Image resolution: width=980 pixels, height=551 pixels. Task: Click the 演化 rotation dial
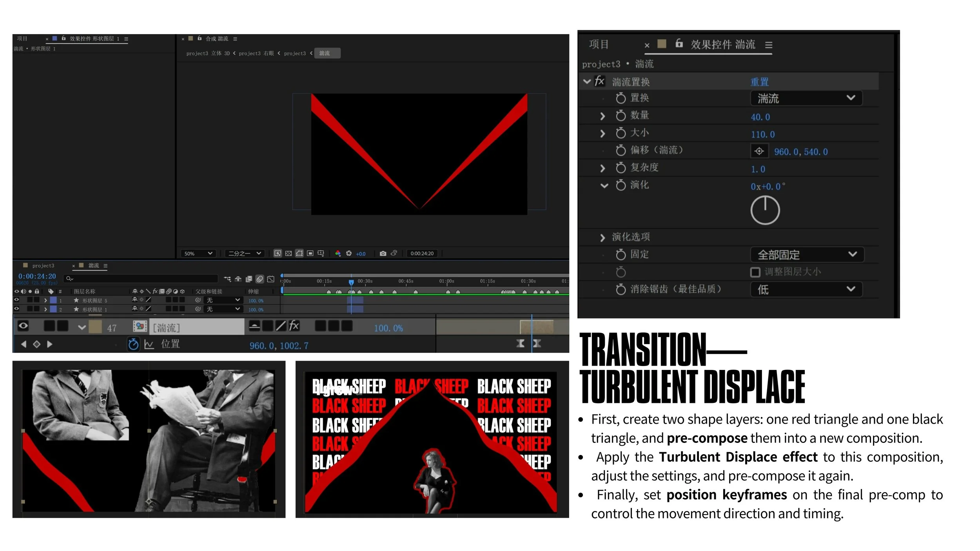[765, 210]
